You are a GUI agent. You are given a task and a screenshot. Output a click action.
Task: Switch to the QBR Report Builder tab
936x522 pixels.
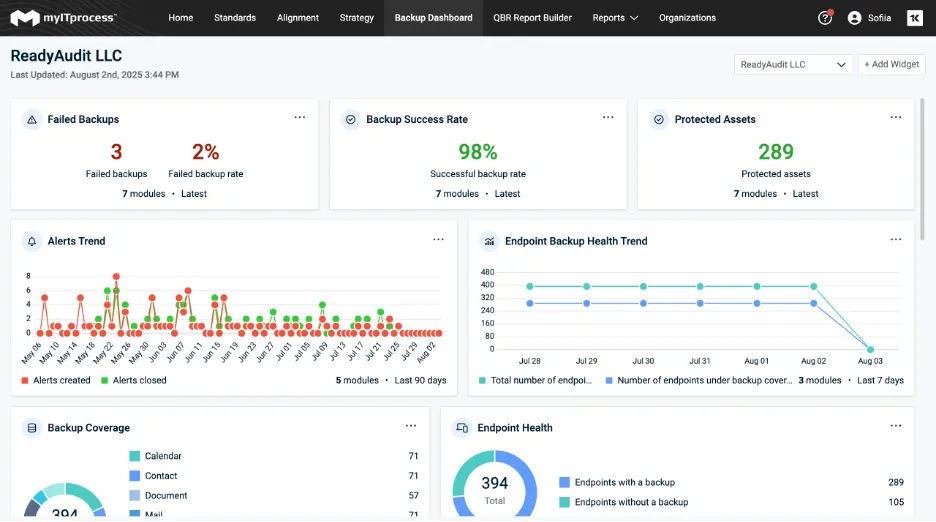coord(532,18)
